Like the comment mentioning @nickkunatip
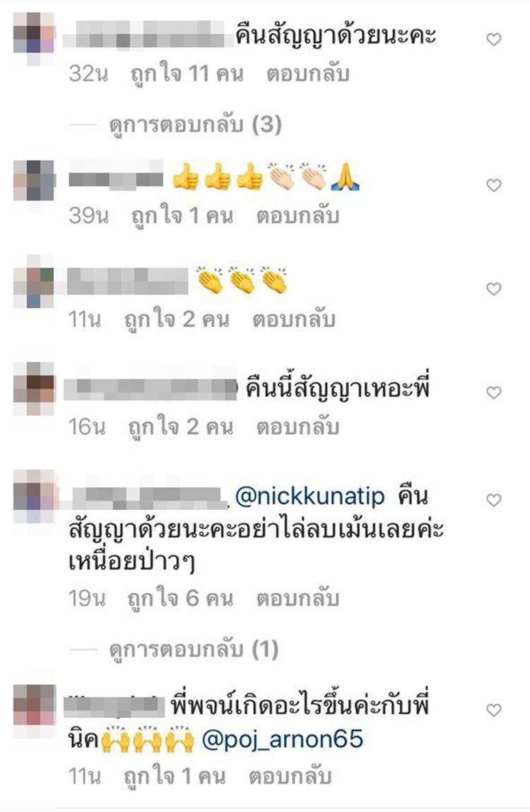Image resolution: width=530 pixels, height=812 pixels. coord(494,500)
